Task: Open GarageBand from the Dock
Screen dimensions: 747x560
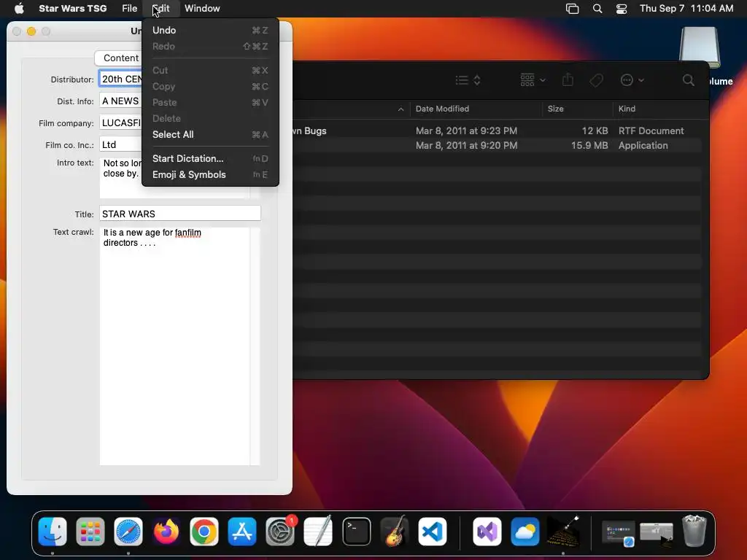Action: click(395, 532)
